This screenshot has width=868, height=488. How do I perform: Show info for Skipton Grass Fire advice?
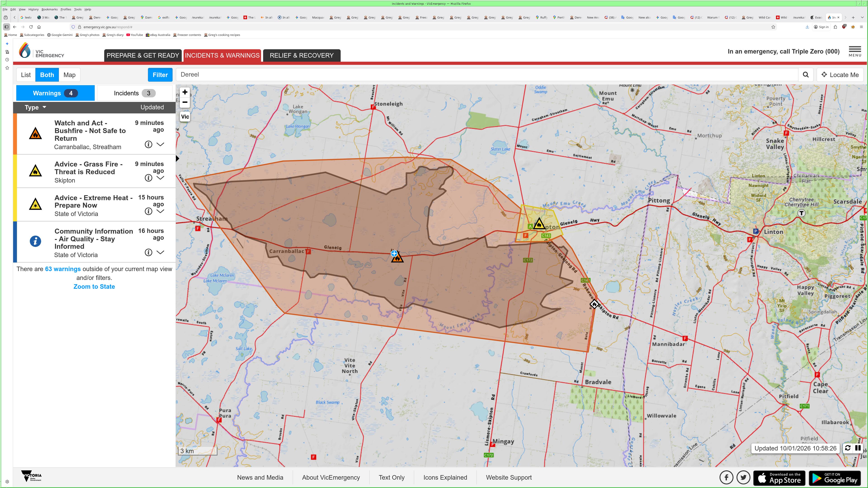pos(148,178)
